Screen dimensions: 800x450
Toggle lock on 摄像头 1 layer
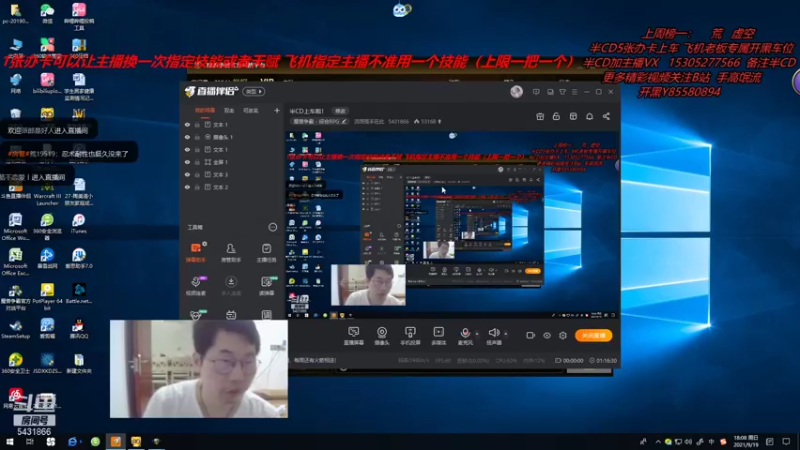(x=197, y=137)
